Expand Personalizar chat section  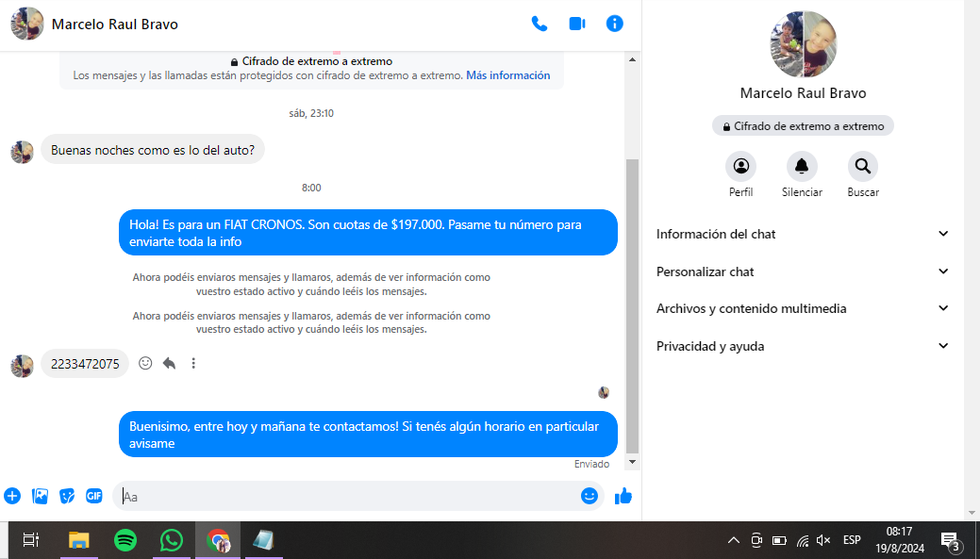pyautogui.click(x=803, y=271)
